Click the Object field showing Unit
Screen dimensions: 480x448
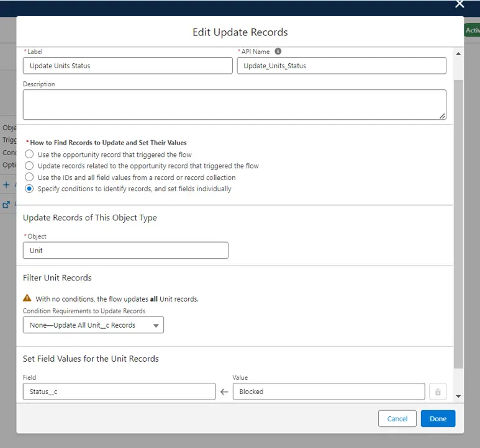(x=125, y=251)
